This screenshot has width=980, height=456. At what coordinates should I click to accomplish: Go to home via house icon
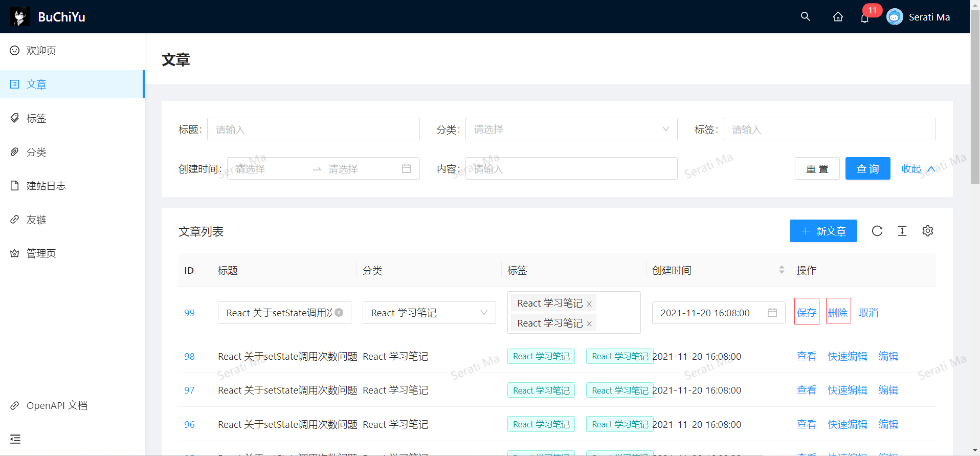[x=838, y=17]
